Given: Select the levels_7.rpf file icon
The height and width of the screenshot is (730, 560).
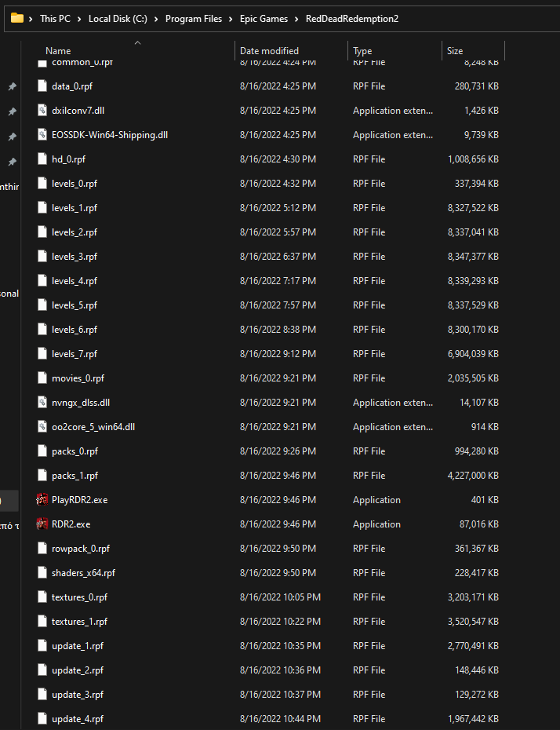Looking at the screenshot, I should pyautogui.click(x=42, y=354).
